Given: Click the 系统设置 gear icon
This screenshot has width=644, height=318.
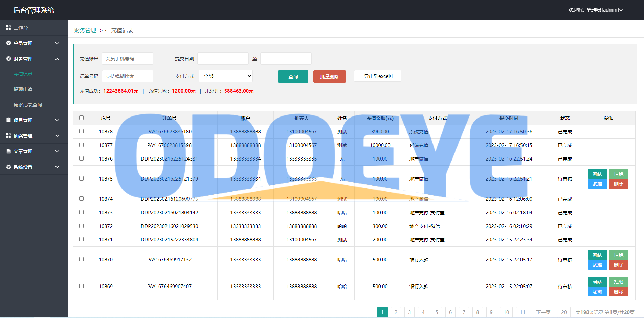Looking at the screenshot, I should tap(8, 167).
